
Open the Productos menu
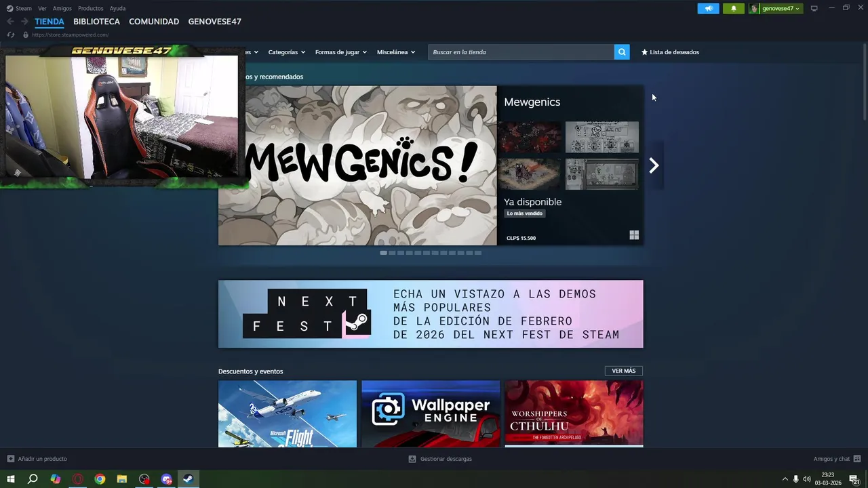(91, 9)
